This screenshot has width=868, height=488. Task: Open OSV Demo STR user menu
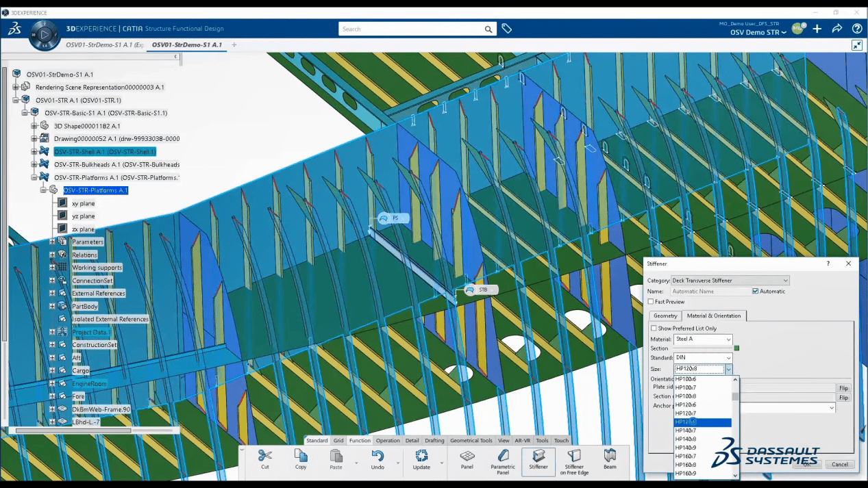(758, 32)
